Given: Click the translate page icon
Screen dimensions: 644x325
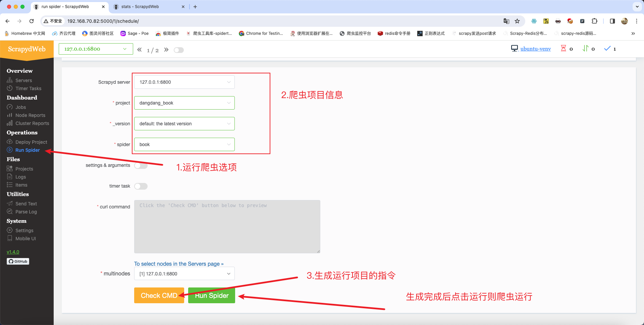Looking at the screenshot, I should click(506, 21).
